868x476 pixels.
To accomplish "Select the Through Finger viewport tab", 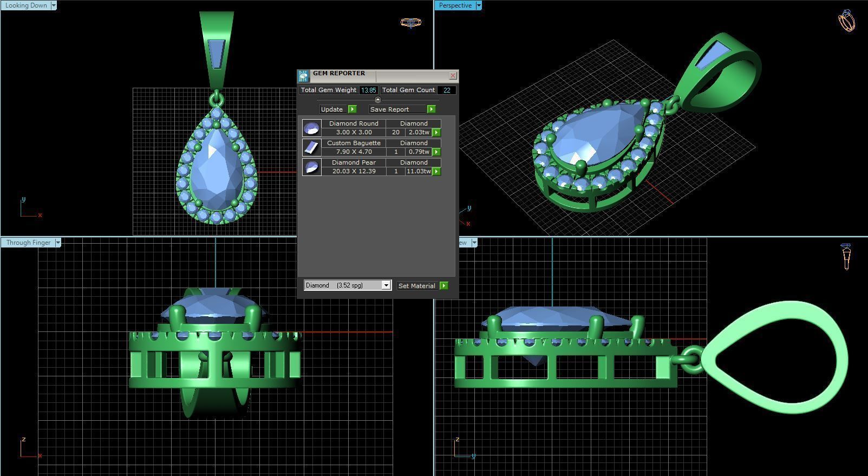I will pos(28,243).
